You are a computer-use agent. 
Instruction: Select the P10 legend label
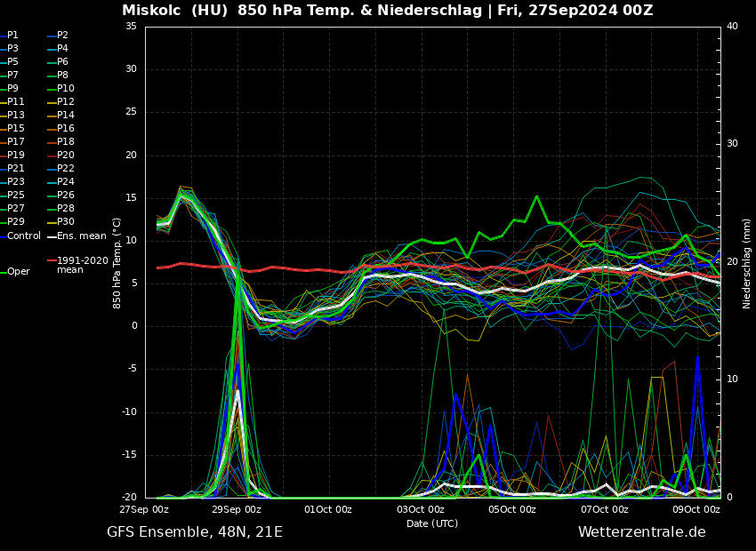(65, 89)
